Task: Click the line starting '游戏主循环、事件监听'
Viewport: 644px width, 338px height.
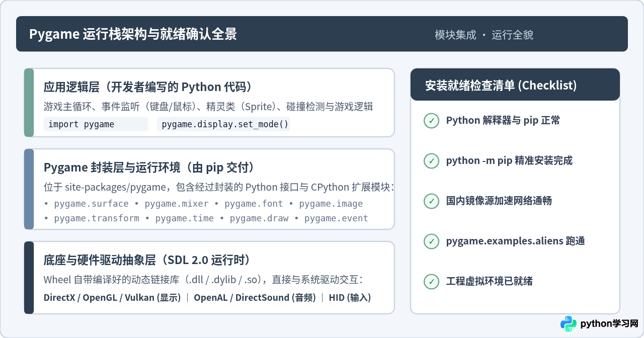Action: 208,107
